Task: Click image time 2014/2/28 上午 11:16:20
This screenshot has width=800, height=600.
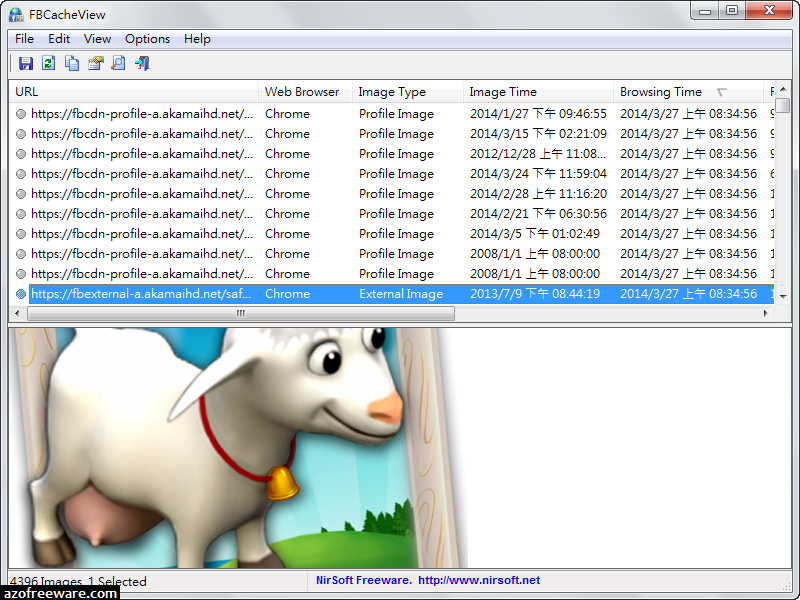Action: pos(538,194)
